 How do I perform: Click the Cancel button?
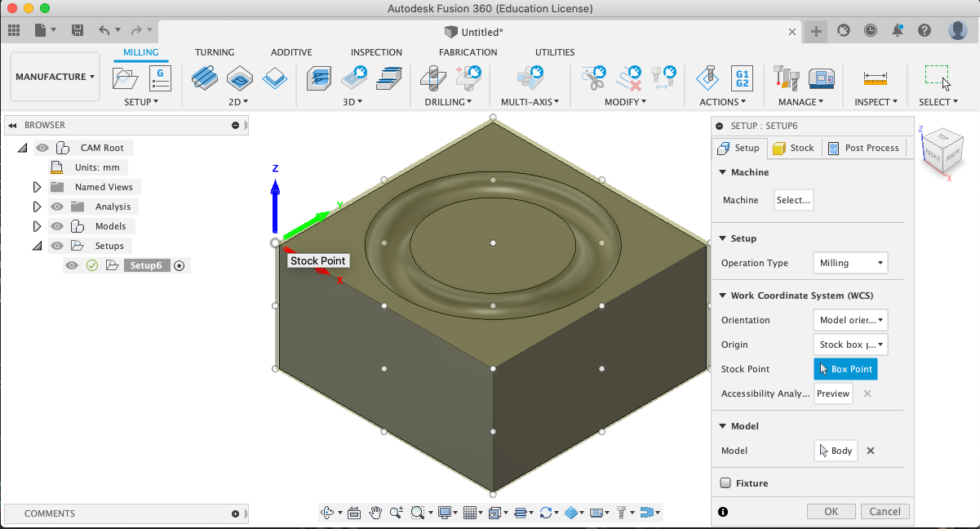[885, 511]
